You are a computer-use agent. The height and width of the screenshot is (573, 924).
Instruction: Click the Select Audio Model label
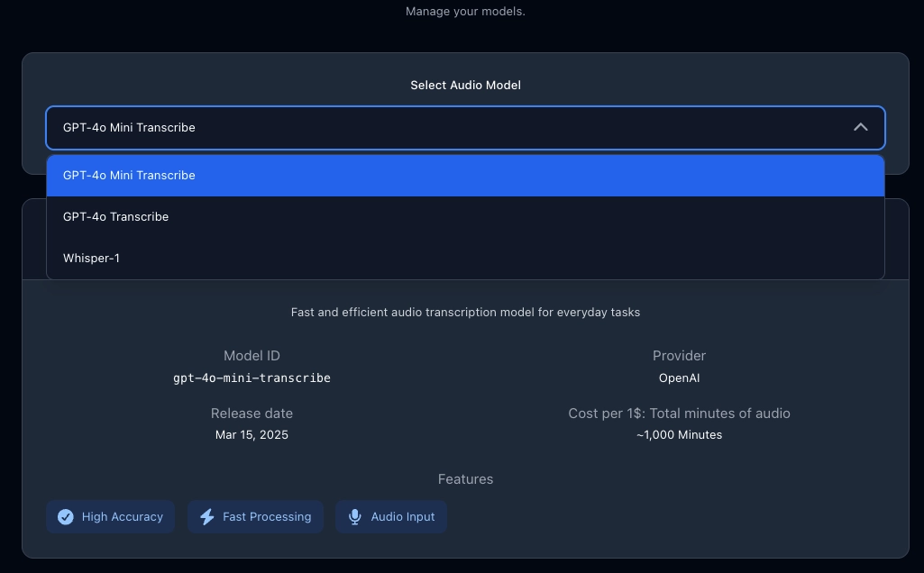pos(465,86)
